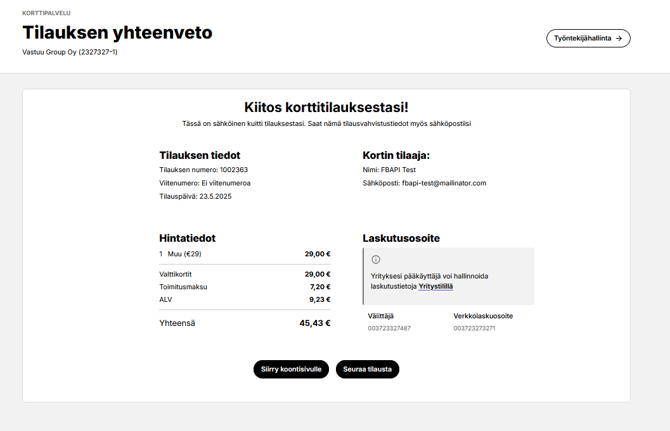
Task: Click the total amount 45,43 €
Action: (315, 323)
